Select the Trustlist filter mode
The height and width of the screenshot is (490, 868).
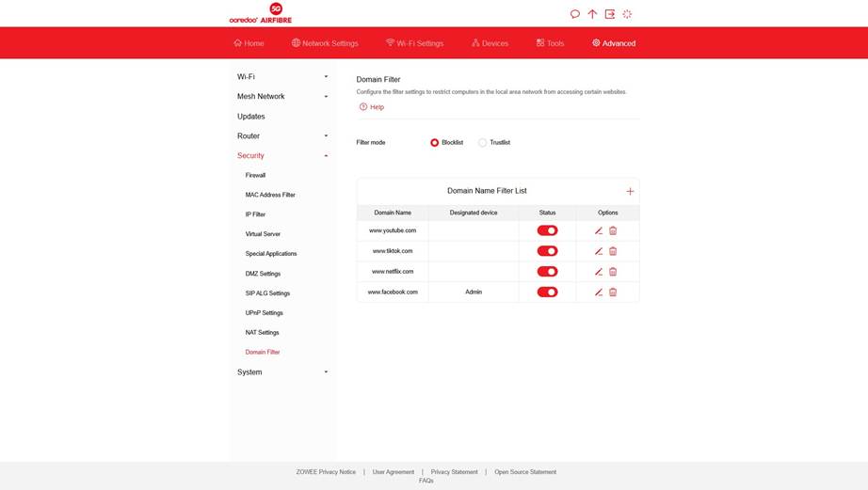click(483, 143)
